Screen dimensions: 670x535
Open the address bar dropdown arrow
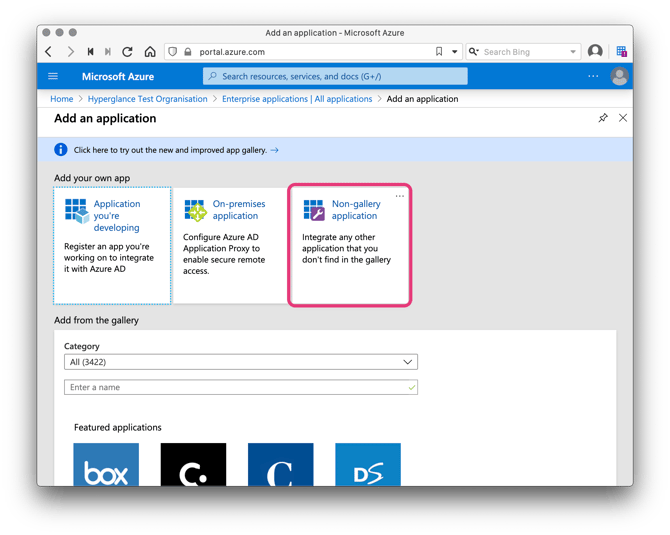[454, 52]
